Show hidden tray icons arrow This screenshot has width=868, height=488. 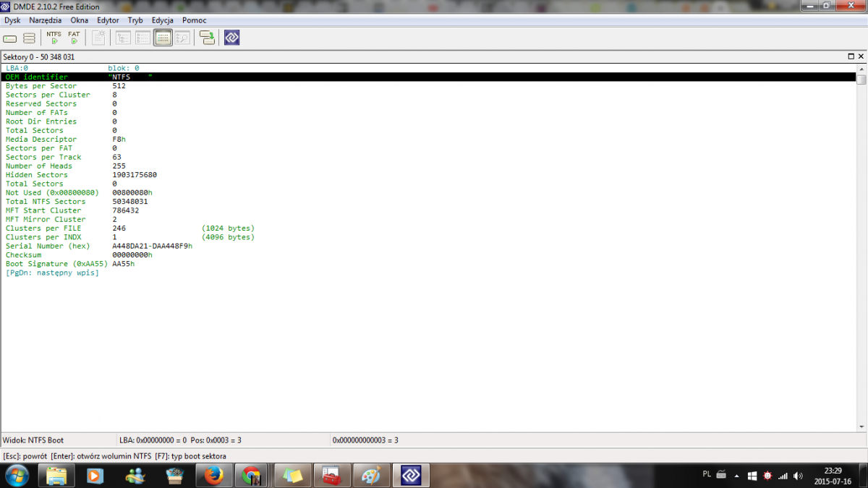(736, 476)
